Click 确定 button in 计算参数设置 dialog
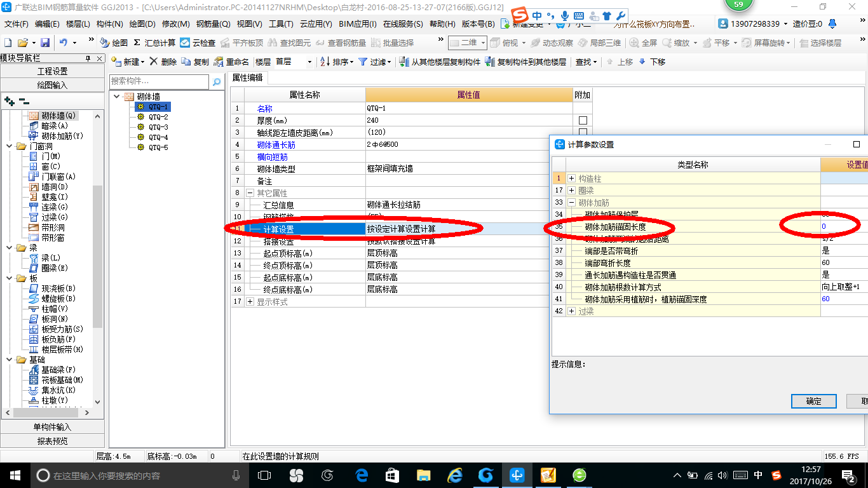Screen dimensions: 868x488 pyautogui.click(x=813, y=401)
